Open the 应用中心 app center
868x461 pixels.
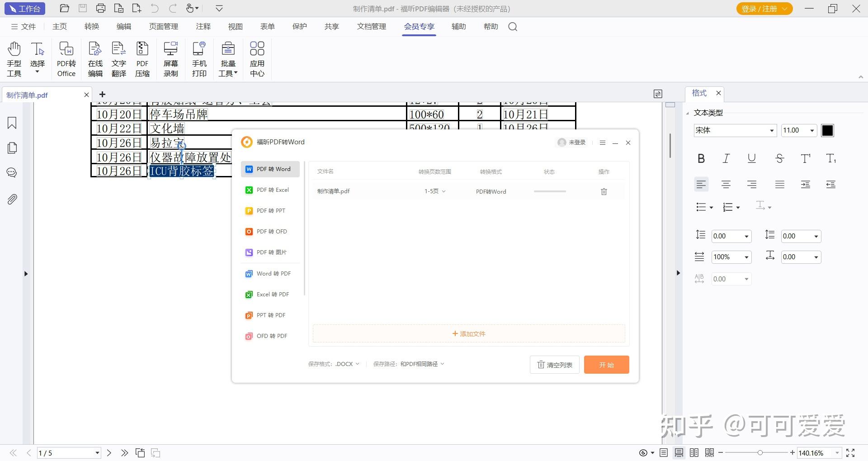257,59
